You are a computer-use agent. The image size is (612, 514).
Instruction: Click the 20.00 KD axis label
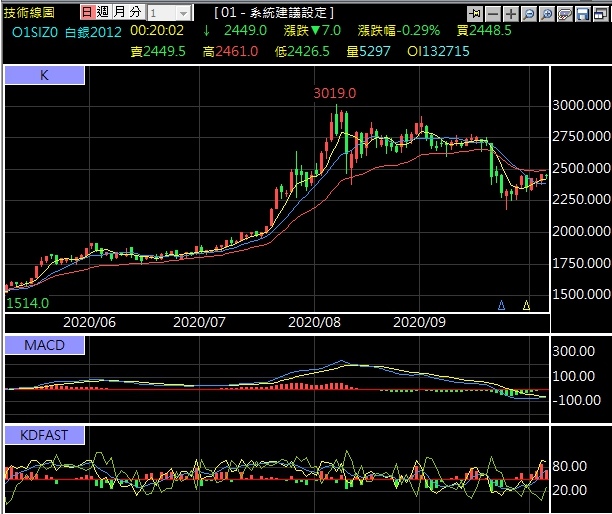click(569, 490)
